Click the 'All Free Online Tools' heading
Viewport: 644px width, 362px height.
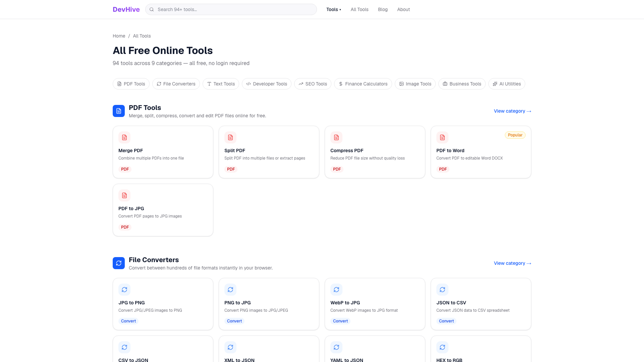pyautogui.click(x=163, y=51)
